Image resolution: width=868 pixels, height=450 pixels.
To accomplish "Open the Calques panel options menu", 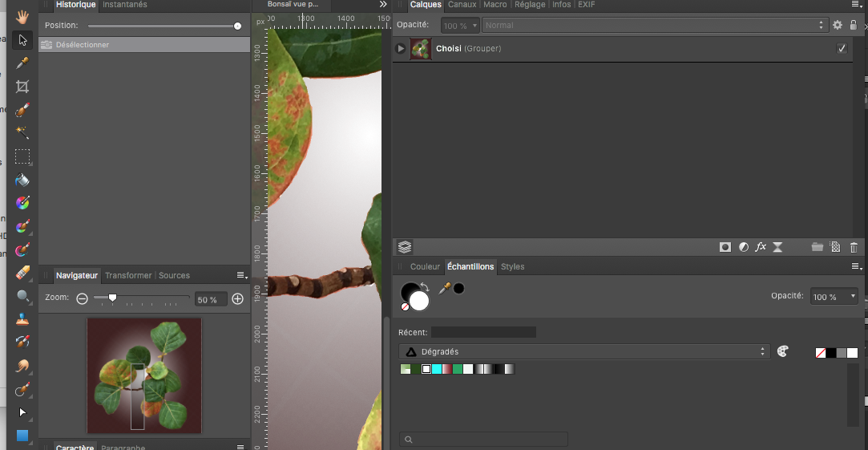I will click(x=856, y=5).
